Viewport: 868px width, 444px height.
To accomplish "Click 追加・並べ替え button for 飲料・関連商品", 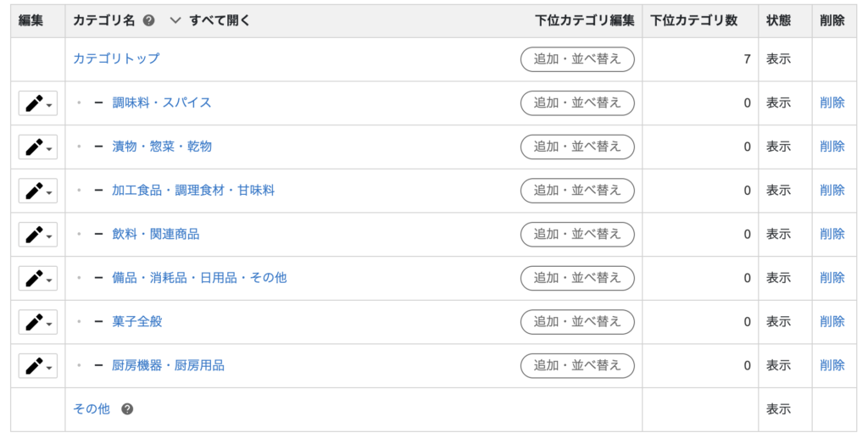I will coord(577,235).
